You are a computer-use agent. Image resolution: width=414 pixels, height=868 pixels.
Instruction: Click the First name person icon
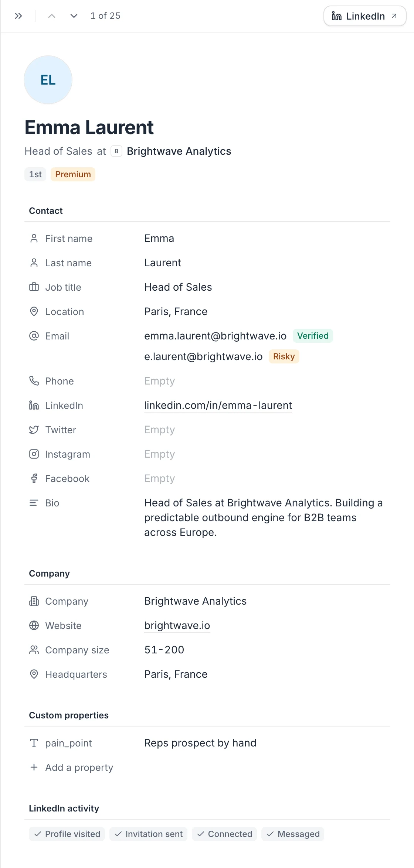coord(34,239)
